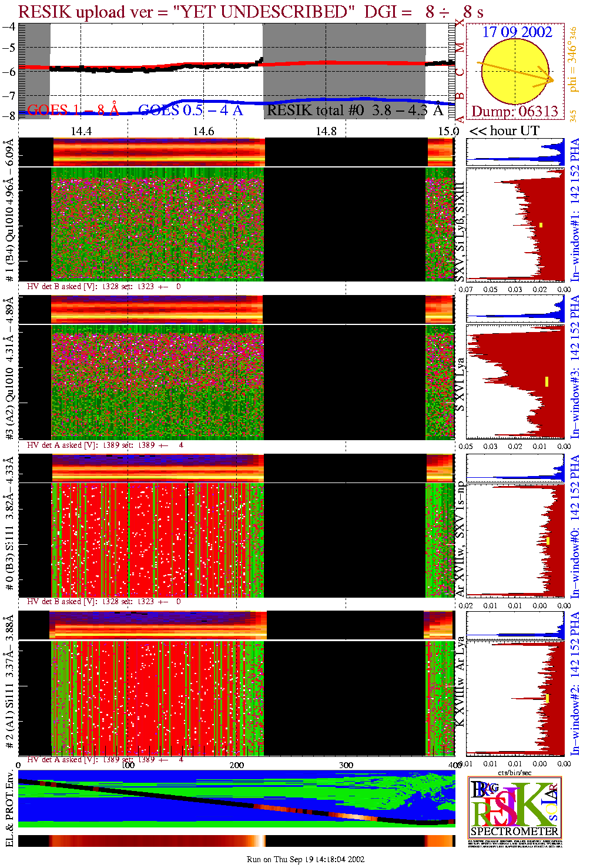Select yellow marker in In-window#1 histogram
The image size is (590, 868).
[541, 225]
